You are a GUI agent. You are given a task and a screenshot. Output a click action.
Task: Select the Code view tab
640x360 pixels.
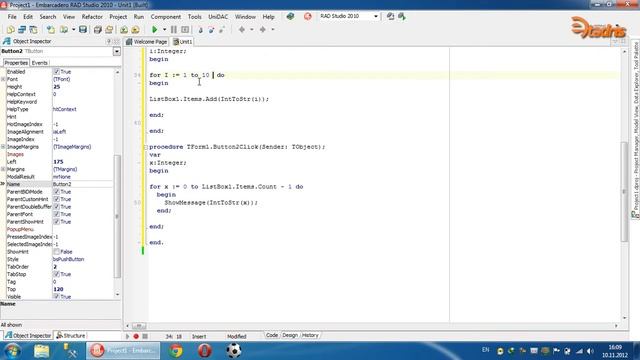pos(272,335)
